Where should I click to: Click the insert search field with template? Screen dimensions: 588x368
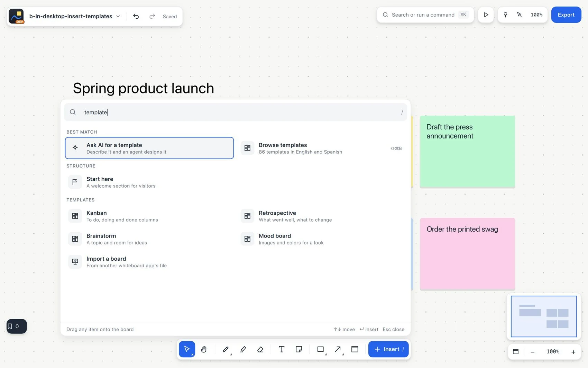(x=236, y=112)
